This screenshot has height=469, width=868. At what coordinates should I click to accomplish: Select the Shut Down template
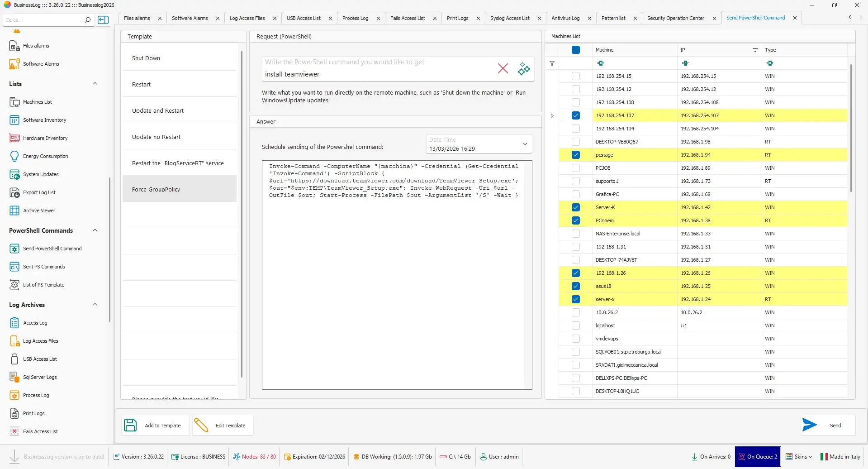coord(180,58)
